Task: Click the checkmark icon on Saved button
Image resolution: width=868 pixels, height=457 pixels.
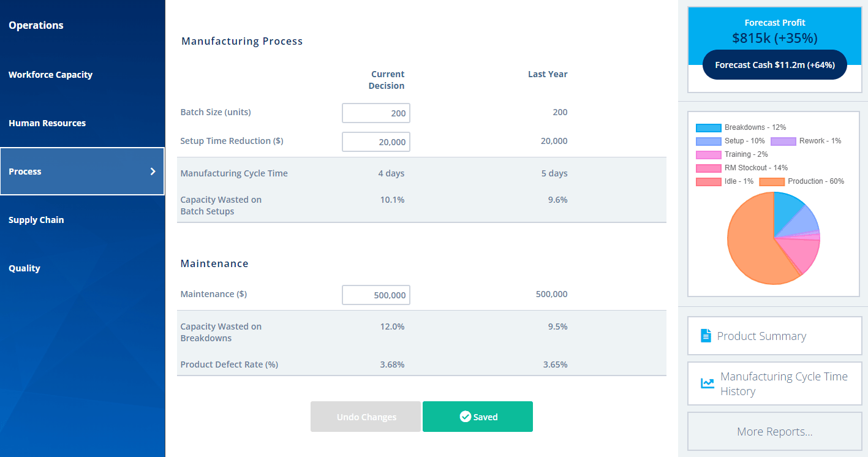Action: coord(465,417)
